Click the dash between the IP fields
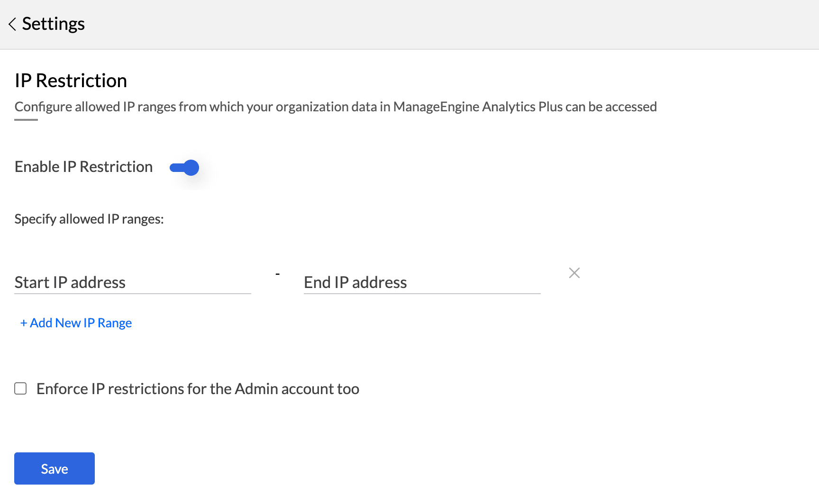This screenshot has width=819, height=504. click(277, 274)
